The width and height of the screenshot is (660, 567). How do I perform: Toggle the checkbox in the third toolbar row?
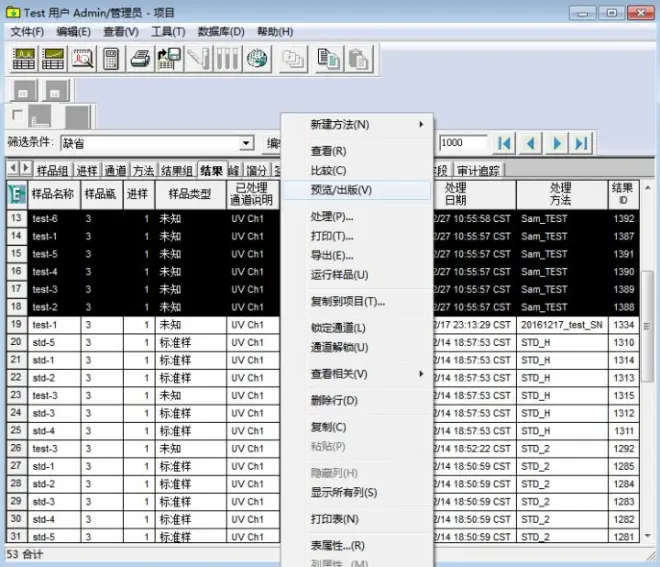point(17,114)
